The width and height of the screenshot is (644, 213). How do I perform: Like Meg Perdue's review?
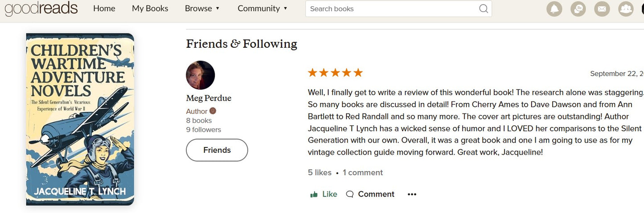(324, 194)
